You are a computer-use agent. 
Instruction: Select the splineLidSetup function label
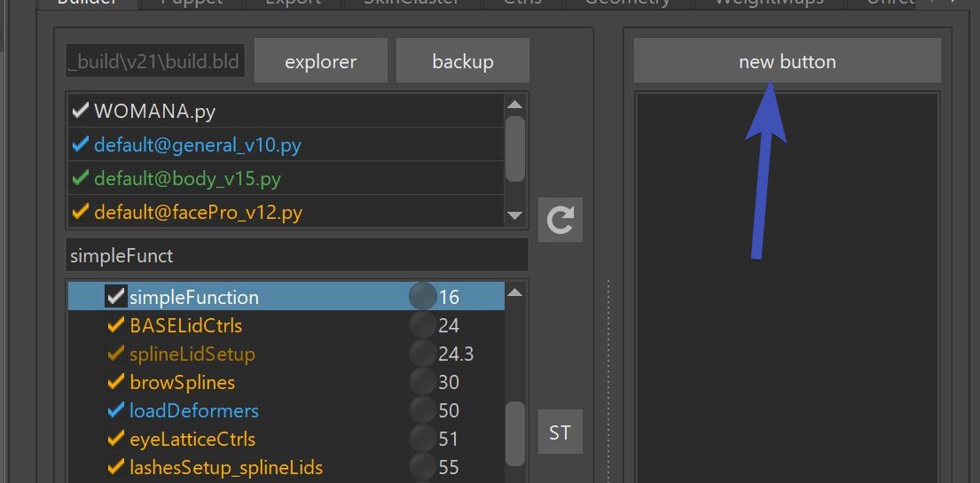pos(192,354)
